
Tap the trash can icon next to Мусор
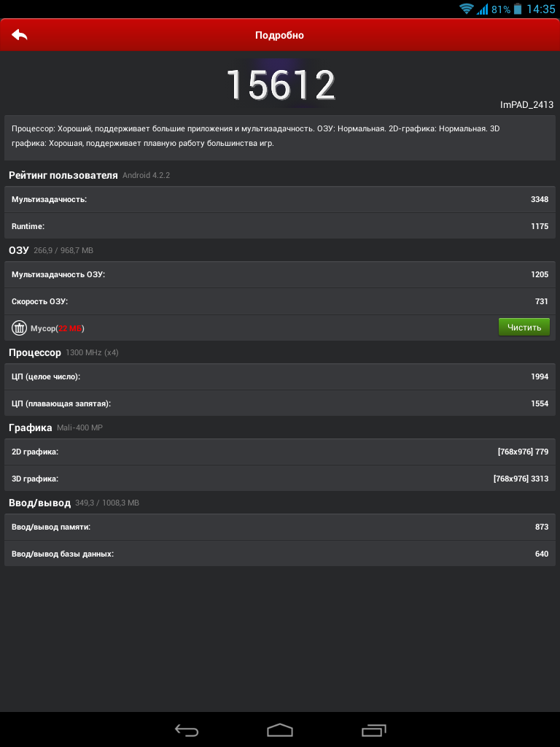19,328
